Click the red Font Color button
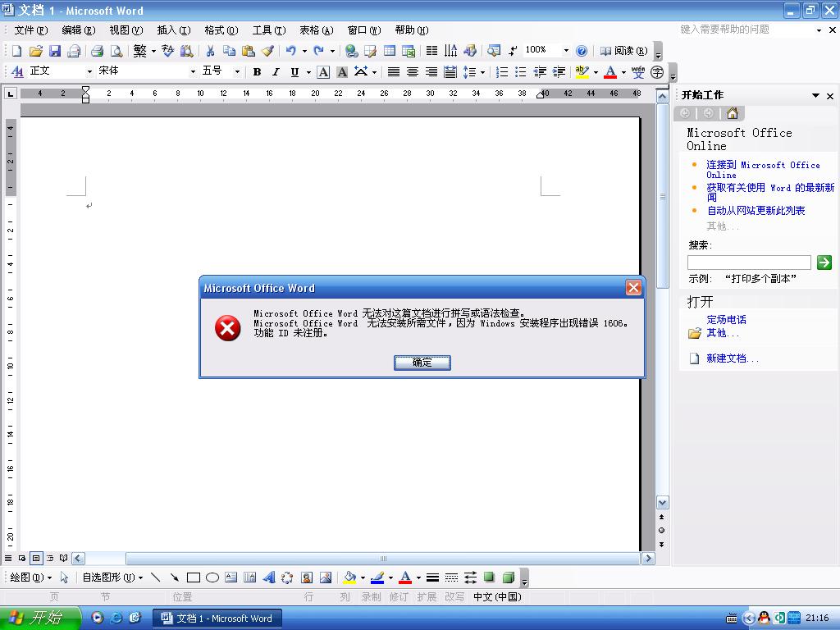Screen dimensions: 840x630 pyautogui.click(x=610, y=72)
